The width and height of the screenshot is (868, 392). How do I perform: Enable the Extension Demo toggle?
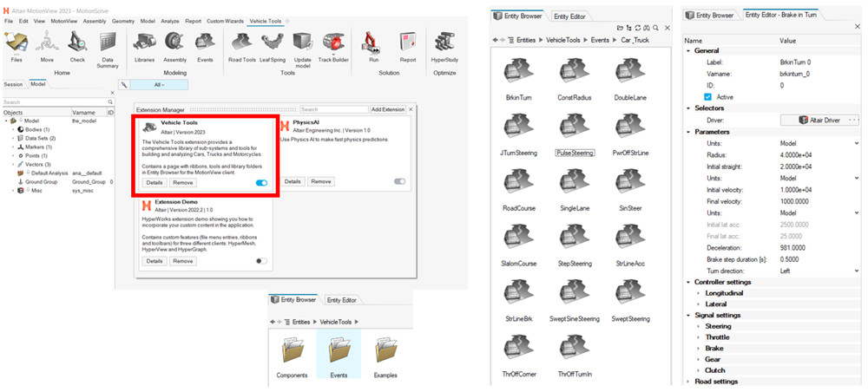(261, 261)
